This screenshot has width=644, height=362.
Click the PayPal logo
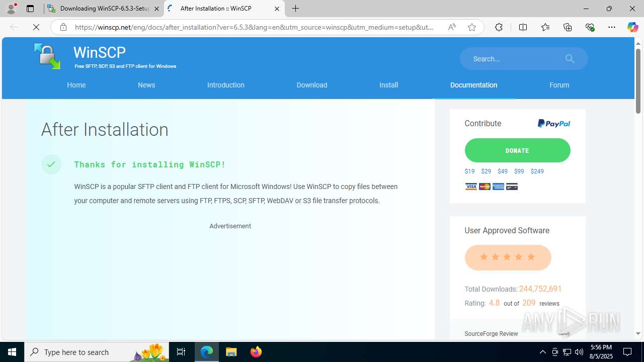[x=553, y=124]
